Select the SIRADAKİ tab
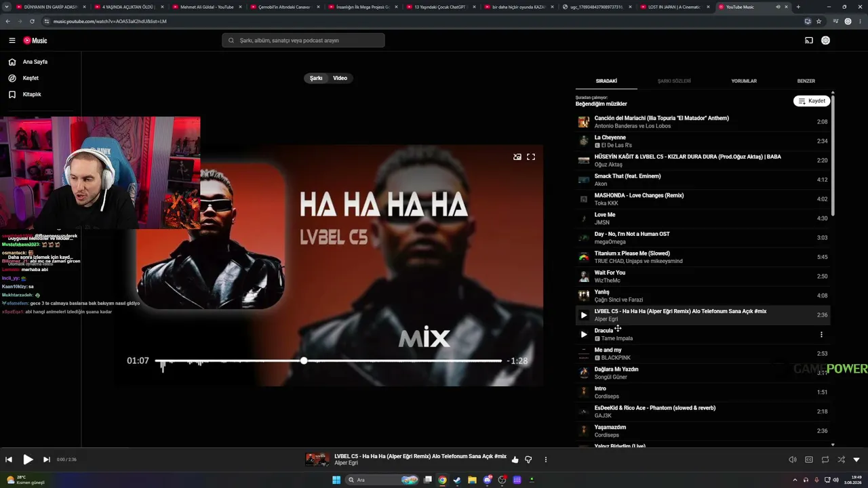868x488 pixels. pos(606,81)
